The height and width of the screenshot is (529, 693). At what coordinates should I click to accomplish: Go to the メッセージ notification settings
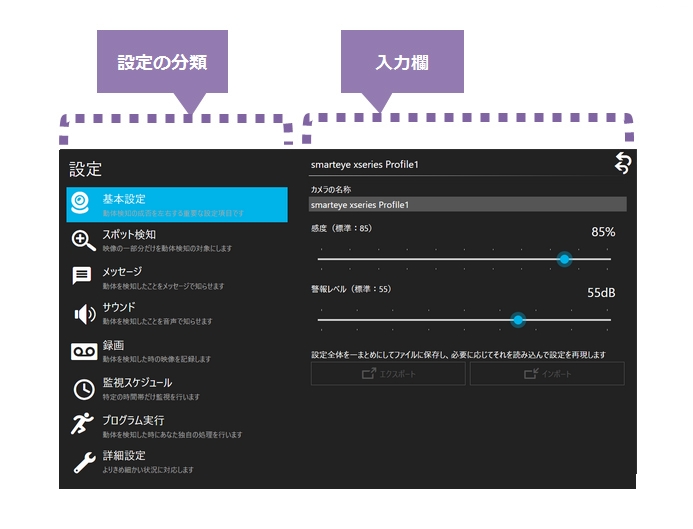[123, 272]
